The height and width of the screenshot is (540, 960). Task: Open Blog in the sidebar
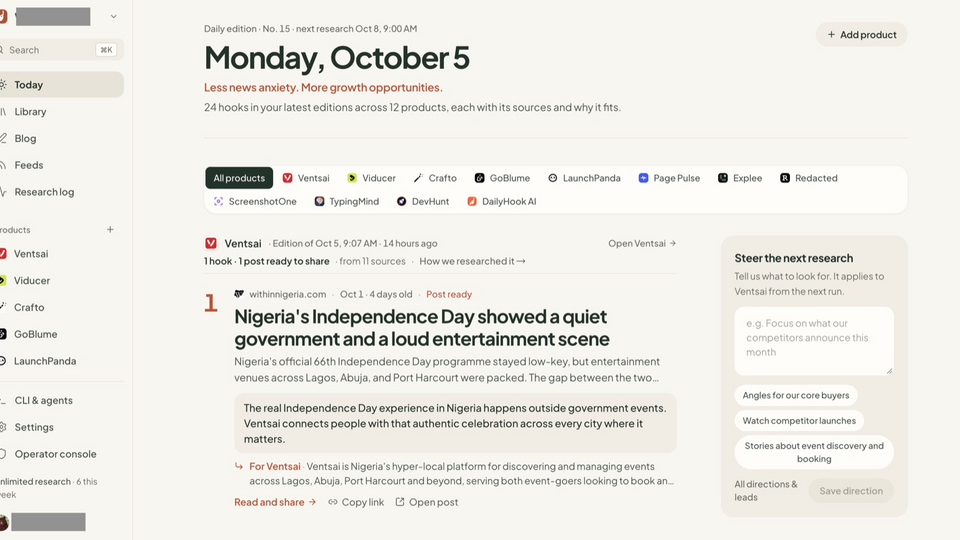[25, 138]
